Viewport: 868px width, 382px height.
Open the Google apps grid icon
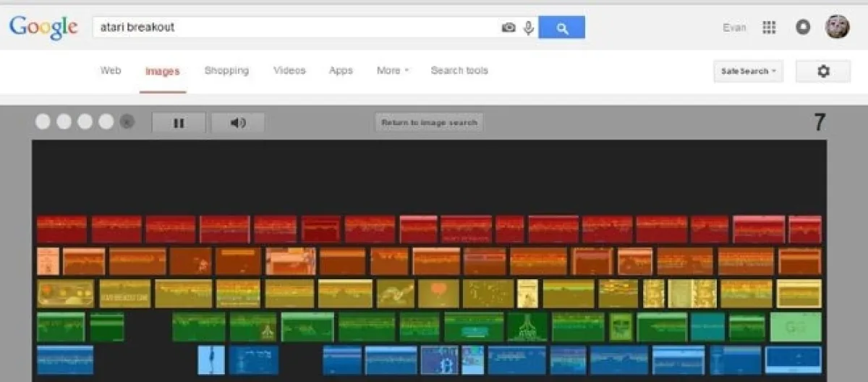click(769, 27)
